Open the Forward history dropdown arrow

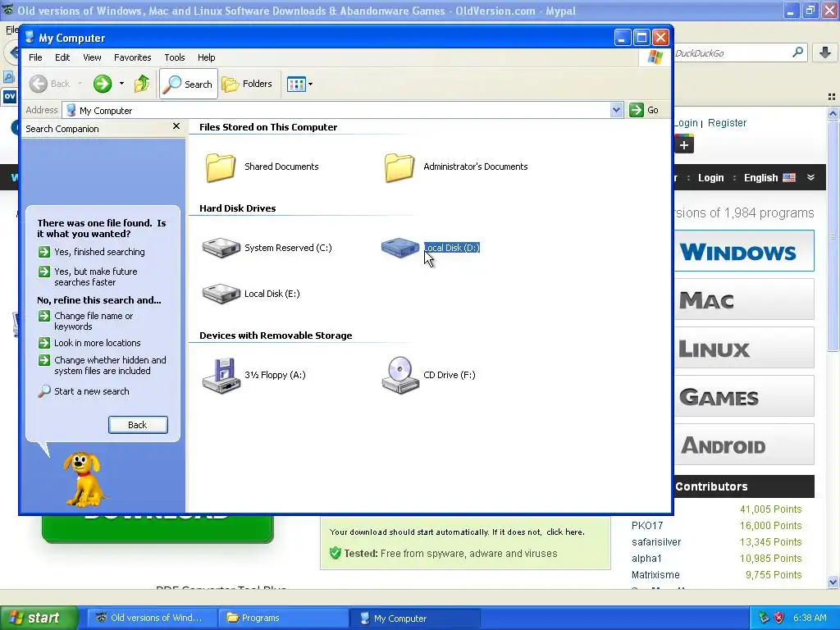pyautogui.click(x=121, y=84)
